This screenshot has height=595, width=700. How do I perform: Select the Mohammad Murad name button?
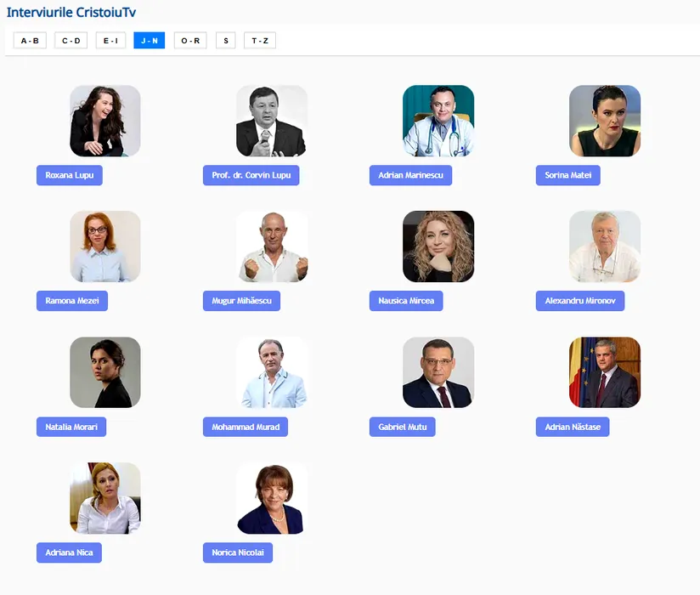click(x=246, y=427)
